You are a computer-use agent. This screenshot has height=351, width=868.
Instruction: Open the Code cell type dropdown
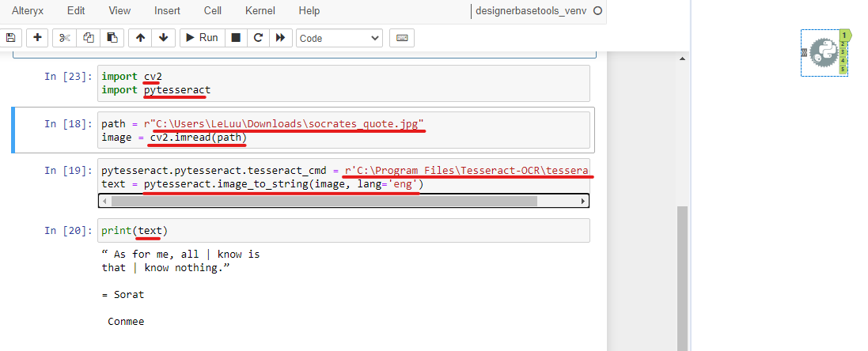(x=339, y=38)
